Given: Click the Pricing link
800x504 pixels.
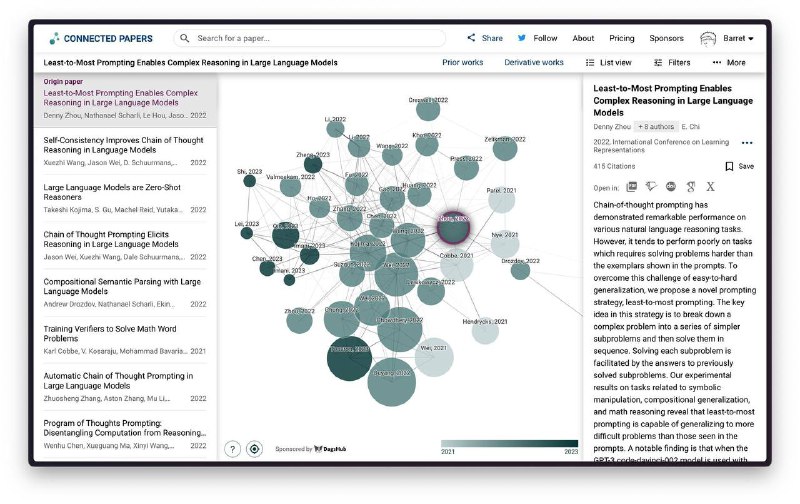Looking at the screenshot, I should (621, 38).
